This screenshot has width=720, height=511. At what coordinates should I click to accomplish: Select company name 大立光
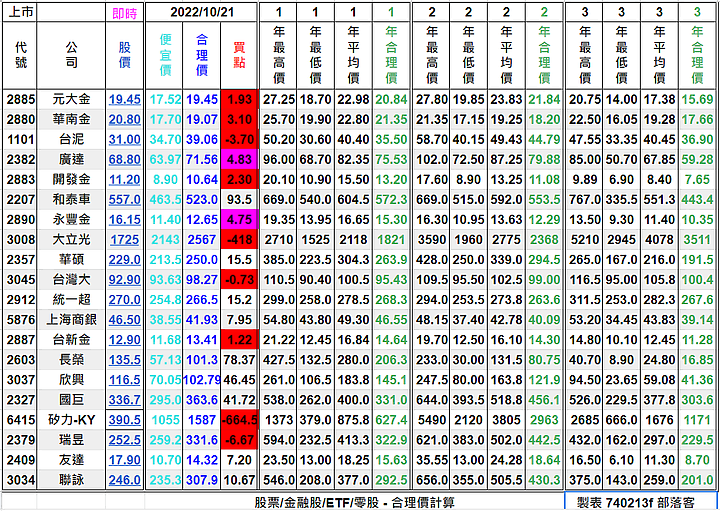pos(71,240)
